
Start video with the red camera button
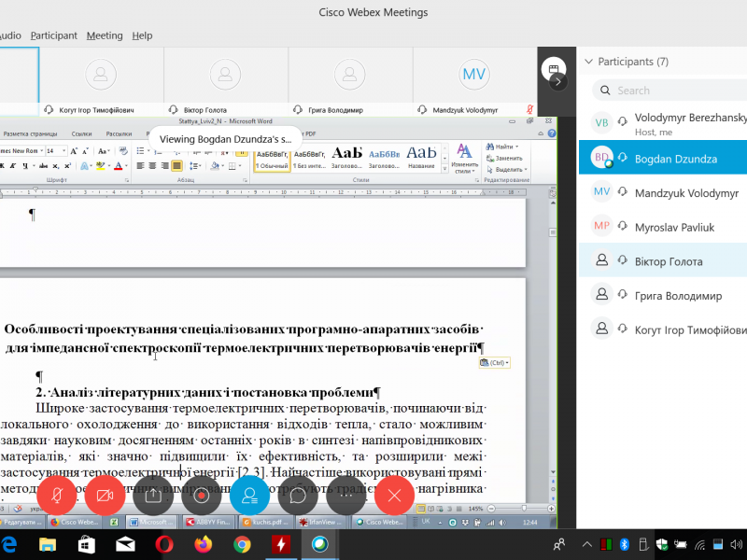coord(105,496)
